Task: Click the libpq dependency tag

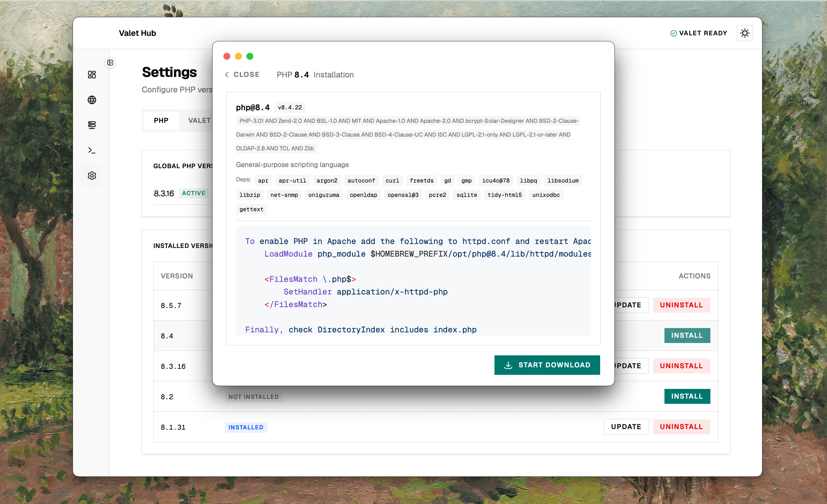Action: [528, 181]
